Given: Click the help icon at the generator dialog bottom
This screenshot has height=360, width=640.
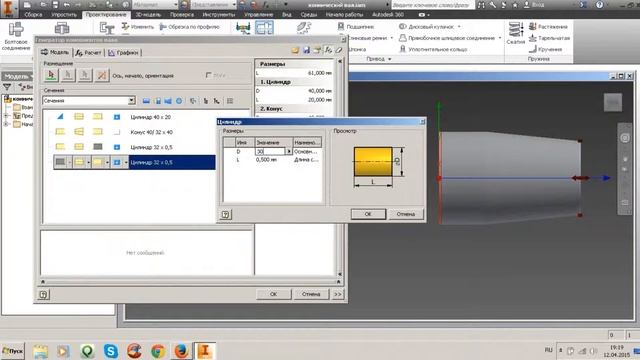Looking at the screenshot, I should tap(44, 294).
